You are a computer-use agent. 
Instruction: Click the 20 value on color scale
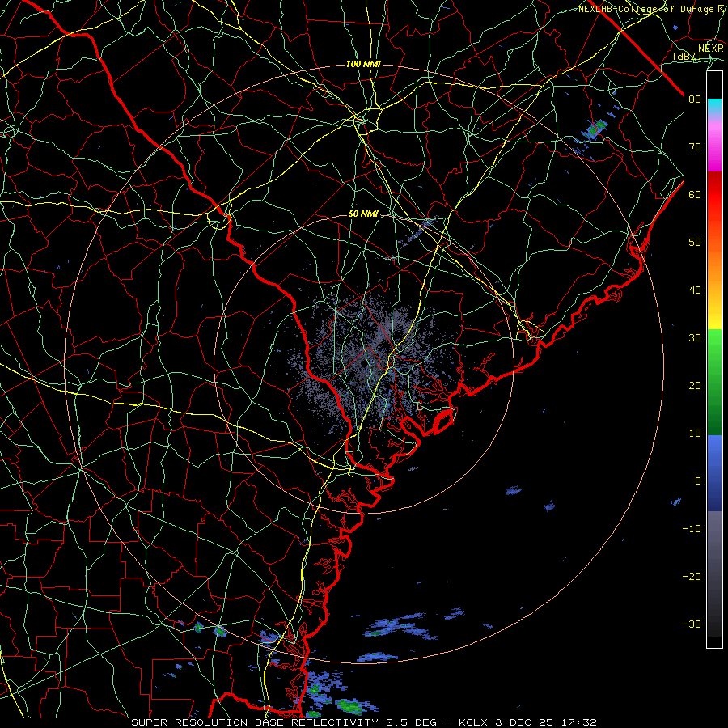[x=695, y=386]
